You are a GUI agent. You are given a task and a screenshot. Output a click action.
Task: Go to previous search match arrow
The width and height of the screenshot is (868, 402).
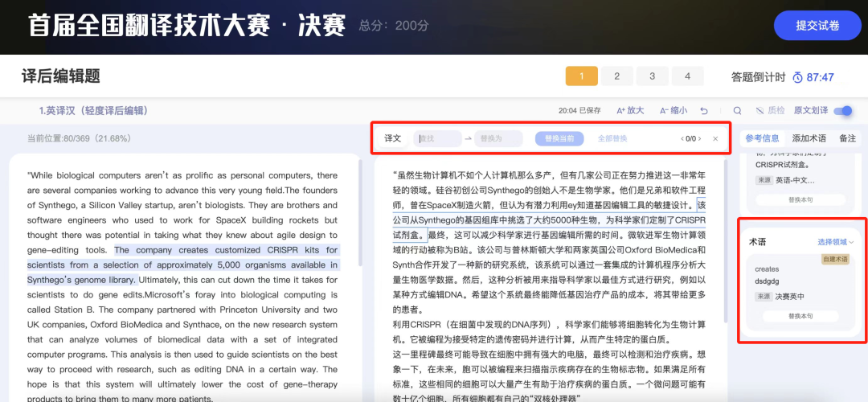681,138
